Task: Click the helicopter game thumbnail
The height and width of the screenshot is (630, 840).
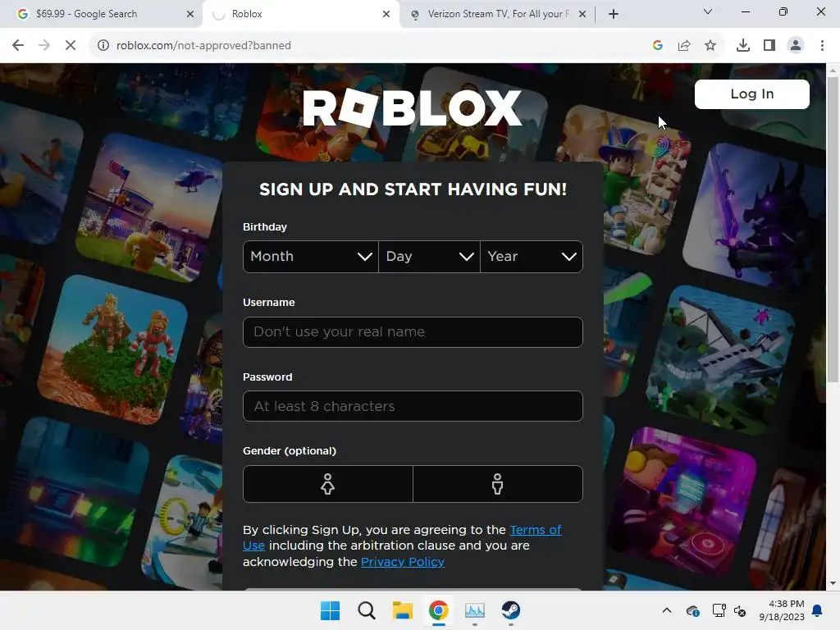Action: (x=150, y=209)
